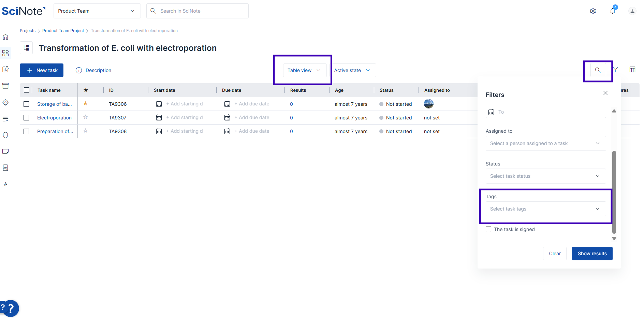Image resolution: width=644 pixels, height=318 pixels.
Task: Expand the Table view dropdown
Action: pos(304,70)
